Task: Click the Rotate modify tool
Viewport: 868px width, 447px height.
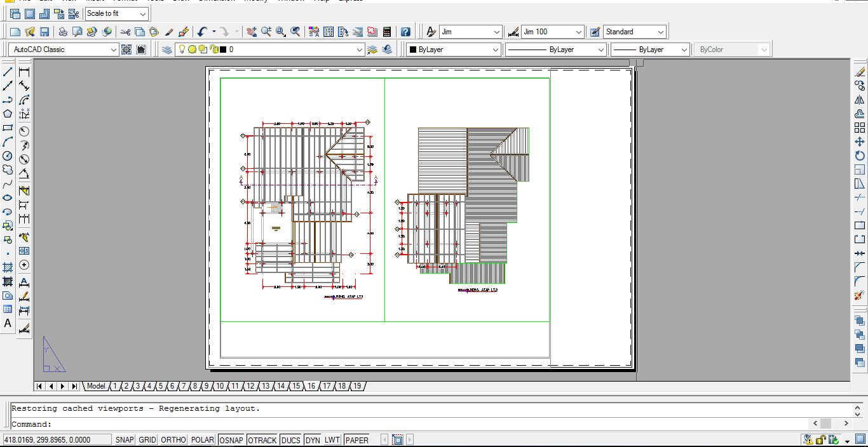Action: pyautogui.click(x=860, y=156)
